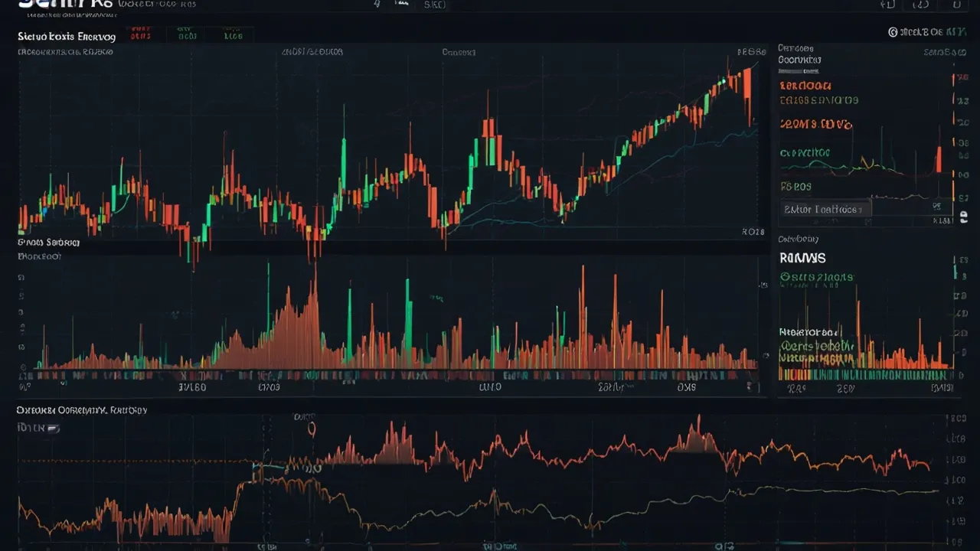Screen dimensions: 980x551
Task: Click the first icon in top-right header
Action: click(x=887, y=5)
